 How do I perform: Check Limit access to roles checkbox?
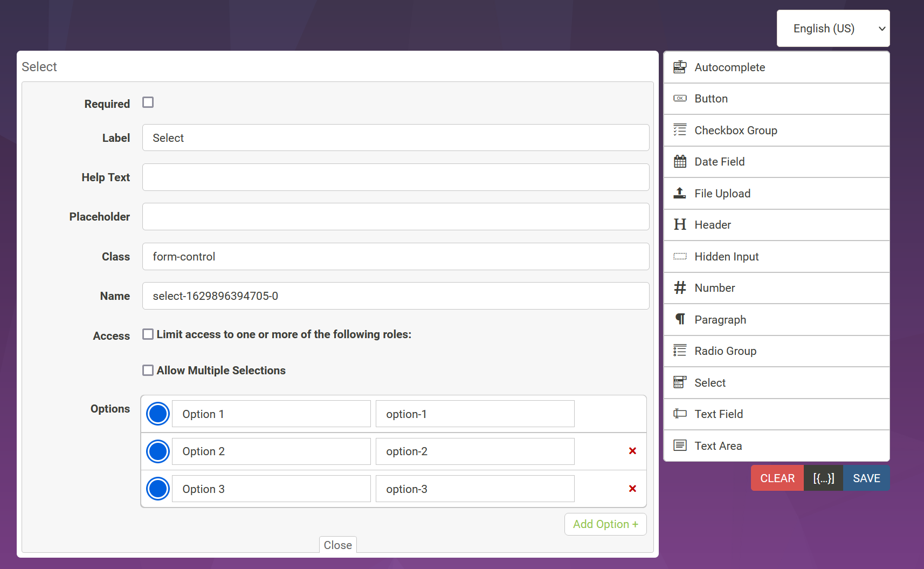(x=148, y=334)
